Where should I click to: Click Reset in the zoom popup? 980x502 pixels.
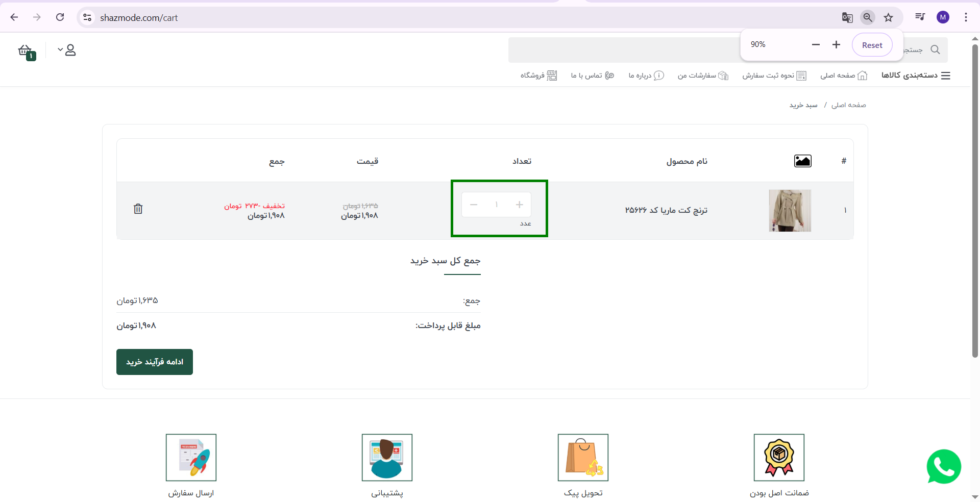click(x=872, y=45)
